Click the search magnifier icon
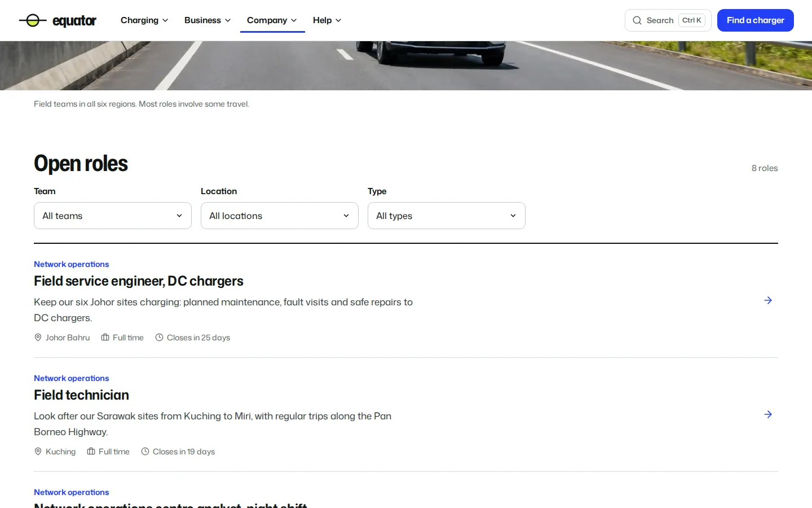The image size is (812, 508). coord(637,20)
